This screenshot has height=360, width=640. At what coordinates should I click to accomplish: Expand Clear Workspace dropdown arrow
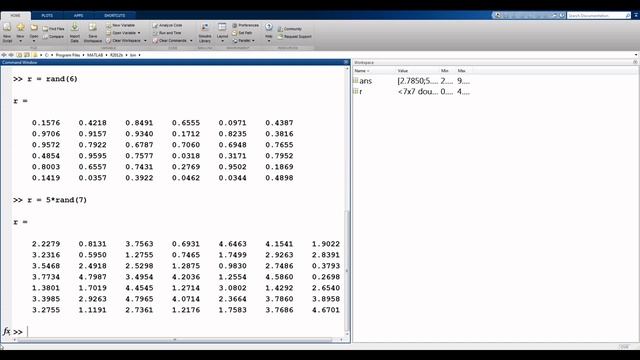pos(145,41)
